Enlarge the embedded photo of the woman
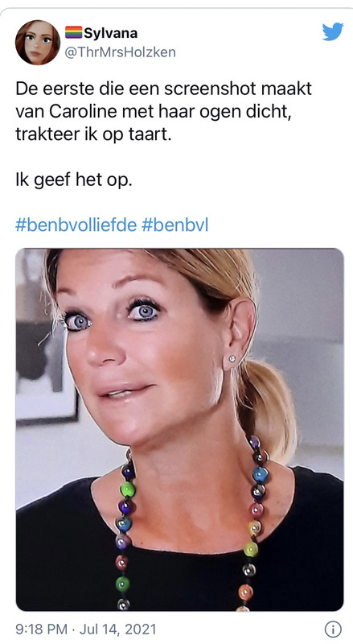353x644 pixels. click(x=179, y=430)
